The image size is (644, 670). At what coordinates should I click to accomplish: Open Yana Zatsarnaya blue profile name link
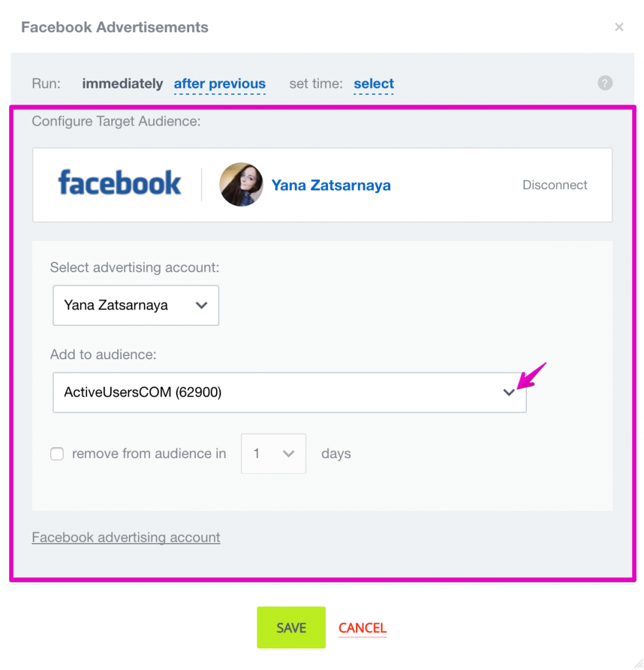tap(331, 185)
